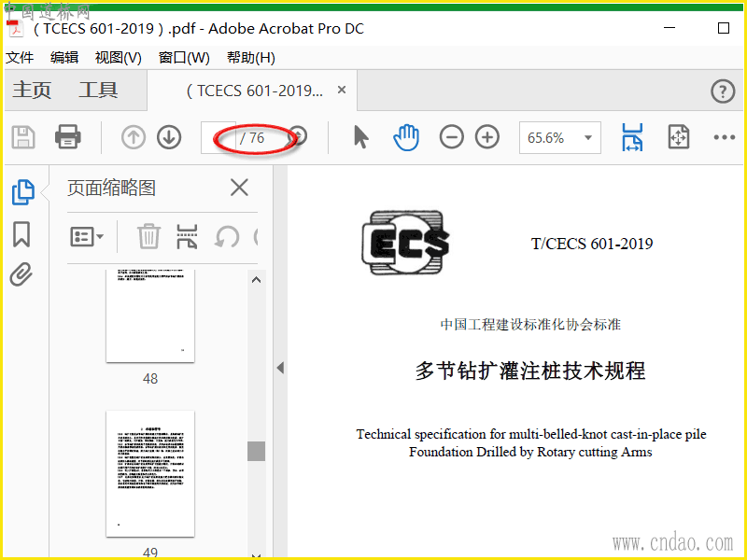
Task: Choose the Selection arrow tool
Action: point(360,137)
